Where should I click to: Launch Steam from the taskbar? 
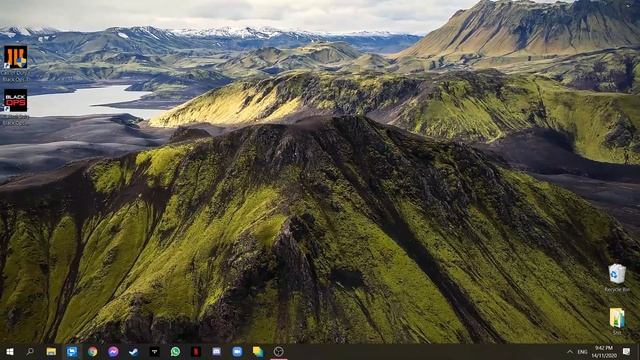click(x=133, y=351)
